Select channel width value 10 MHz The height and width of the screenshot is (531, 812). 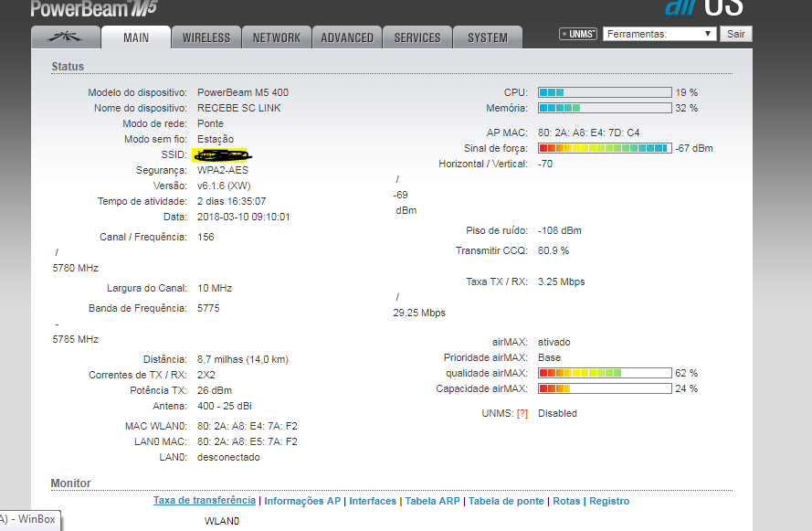click(215, 288)
